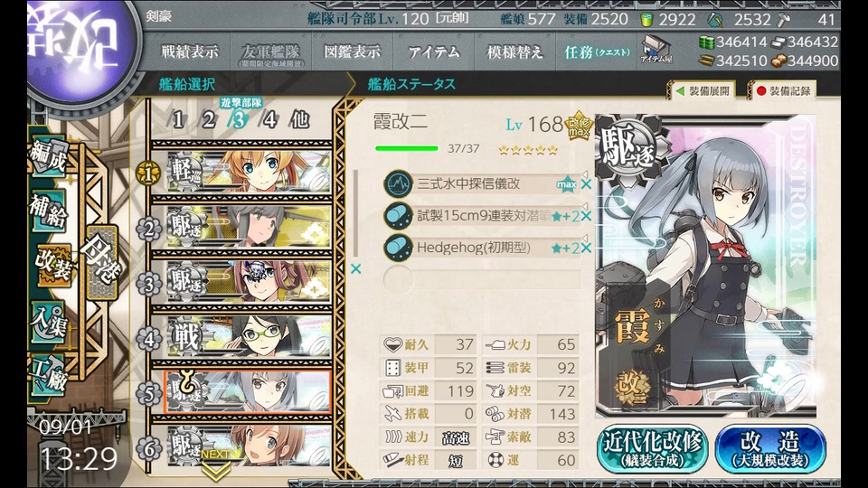The height and width of the screenshot is (488, 868).
Task: Open the 編成 fleet composition icon
Action: [x=49, y=156]
